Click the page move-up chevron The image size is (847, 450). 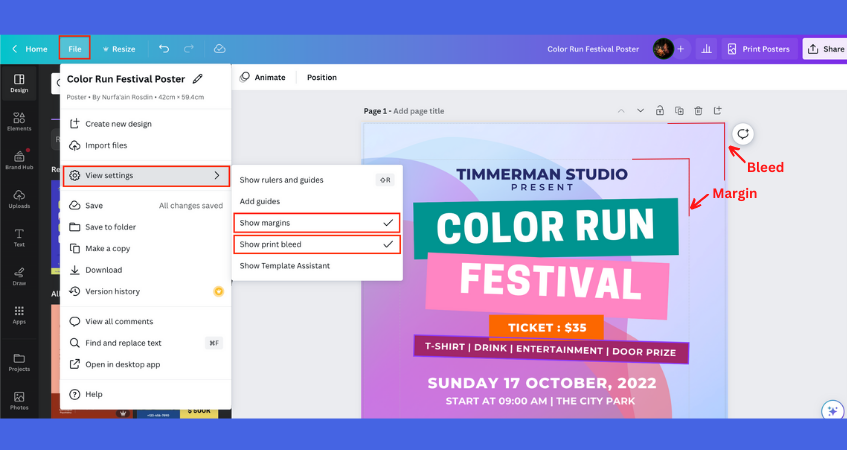(620, 110)
